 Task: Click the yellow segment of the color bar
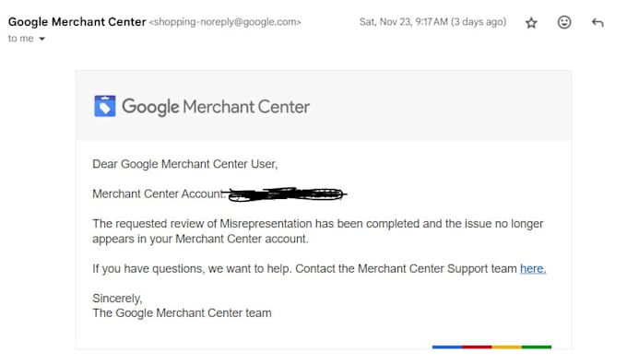coord(506,347)
